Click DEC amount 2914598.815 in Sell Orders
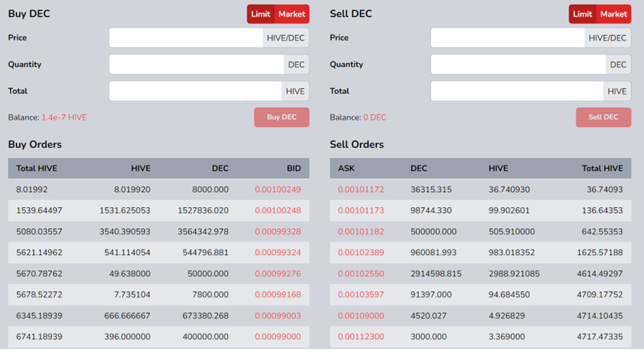The image size is (644, 349). (x=436, y=274)
